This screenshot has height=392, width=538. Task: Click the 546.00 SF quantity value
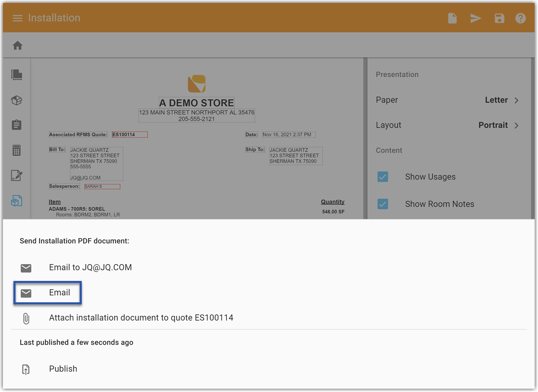point(333,212)
